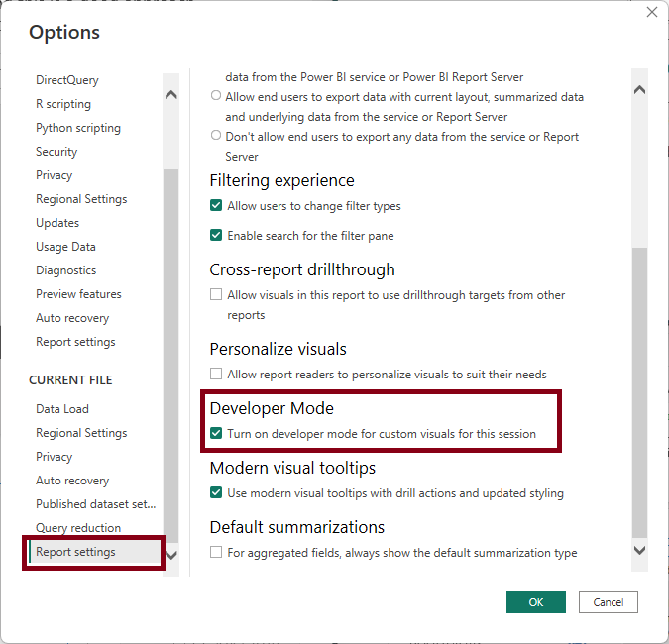The width and height of the screenshot is (669, 644).
Task: Click main pane scroll down arrow
Action: (639, 550)
